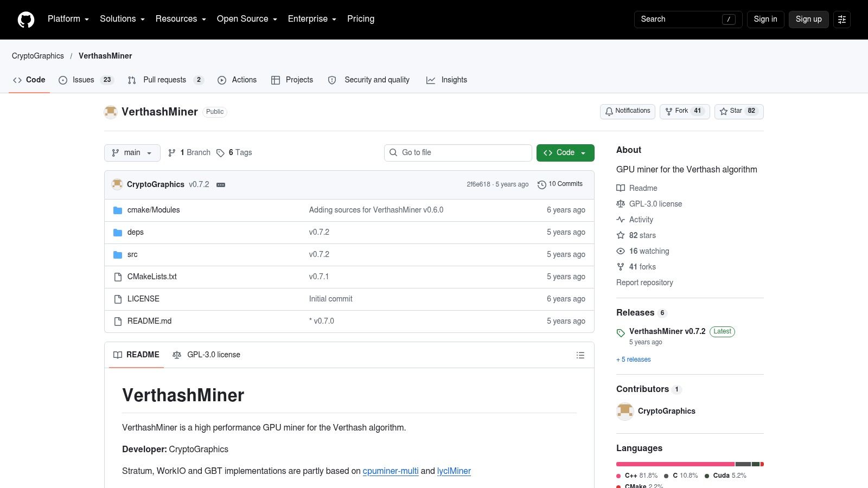
Task: Open the README outline list icon
Action: (580, 355)
